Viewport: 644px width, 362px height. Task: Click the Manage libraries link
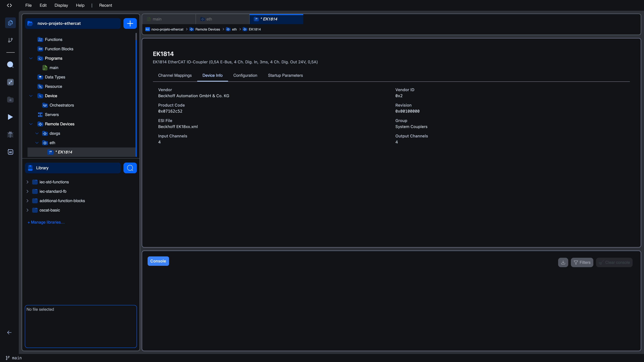point(46,222)
